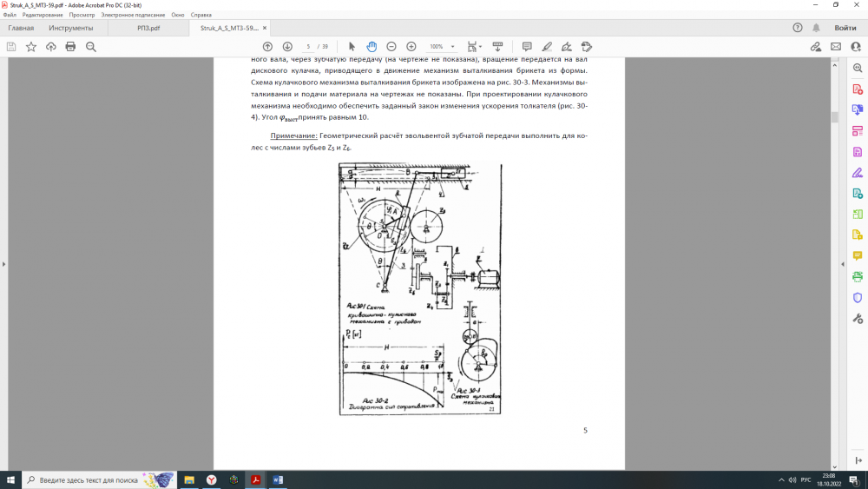Click the share with others icon
This screenshot has height=489, width=868.
[856, 47]
